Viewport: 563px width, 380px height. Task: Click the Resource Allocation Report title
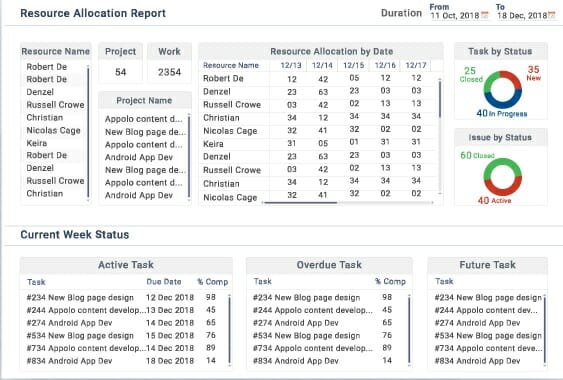click(93, 13)
